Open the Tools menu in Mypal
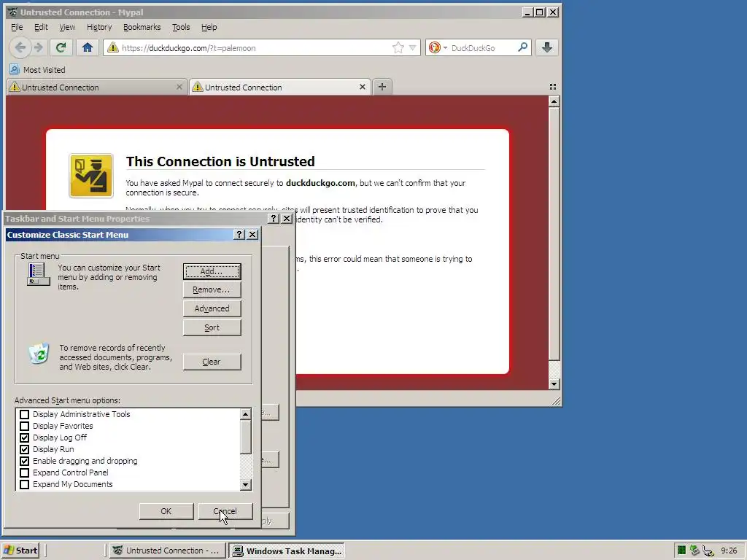This screenshot has width=747, height=560. 181,27
